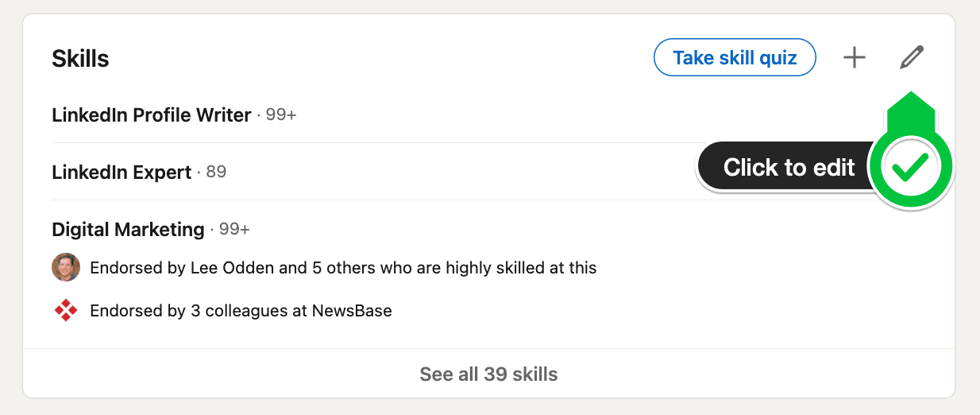980x415 pixels.
Task: Click the red NewsBase company logo
Action: 66,310
